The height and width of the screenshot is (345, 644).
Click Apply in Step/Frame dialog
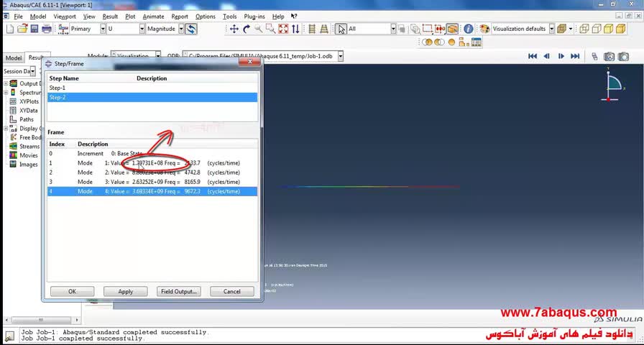[x=125, y=291]
